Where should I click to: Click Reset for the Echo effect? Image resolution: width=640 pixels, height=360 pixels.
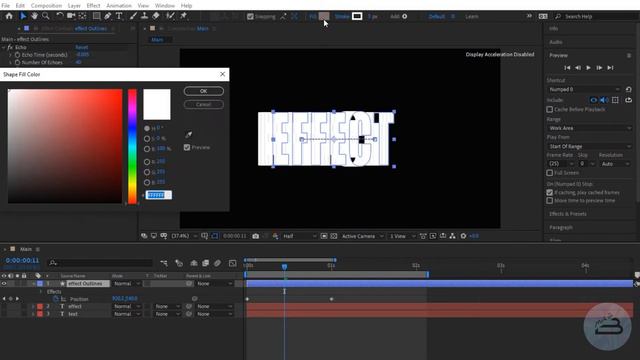tap(82, 47)
